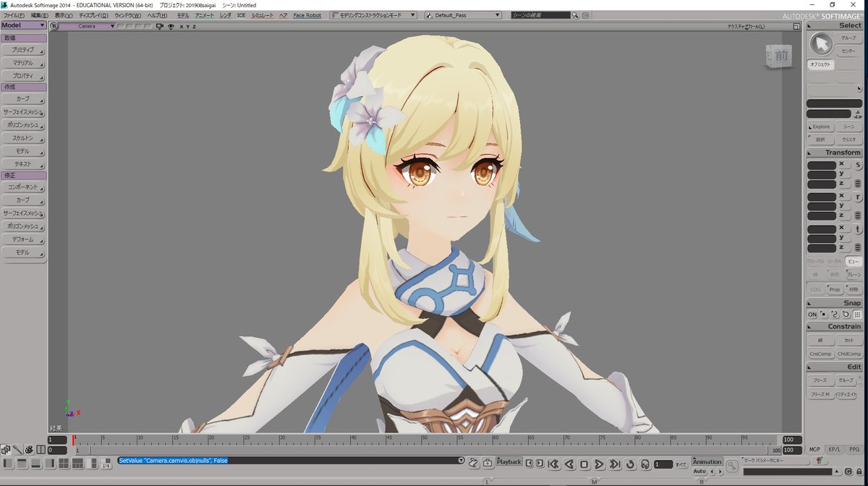Click the プリミティブ button
Image resolution: width=868 pixels, height=486 pixels.
coord(23,50)
